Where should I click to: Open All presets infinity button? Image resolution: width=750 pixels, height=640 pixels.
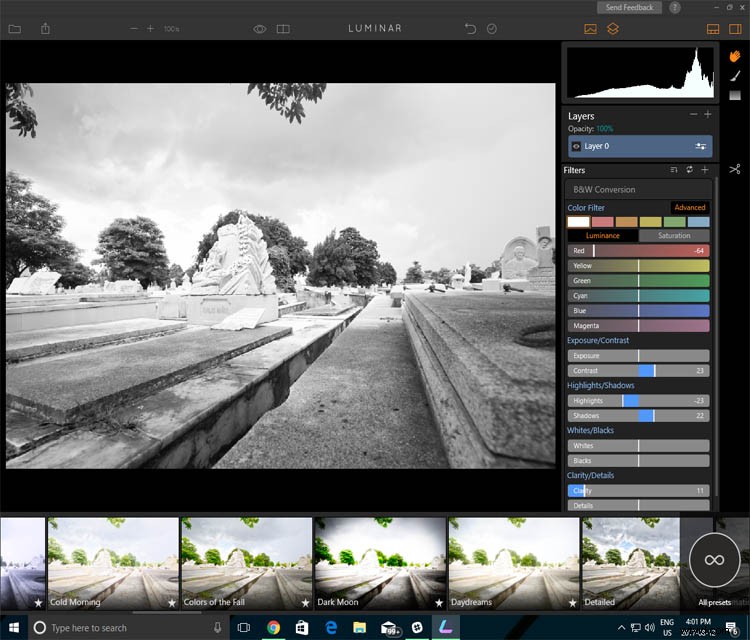[x=714, y=560]
